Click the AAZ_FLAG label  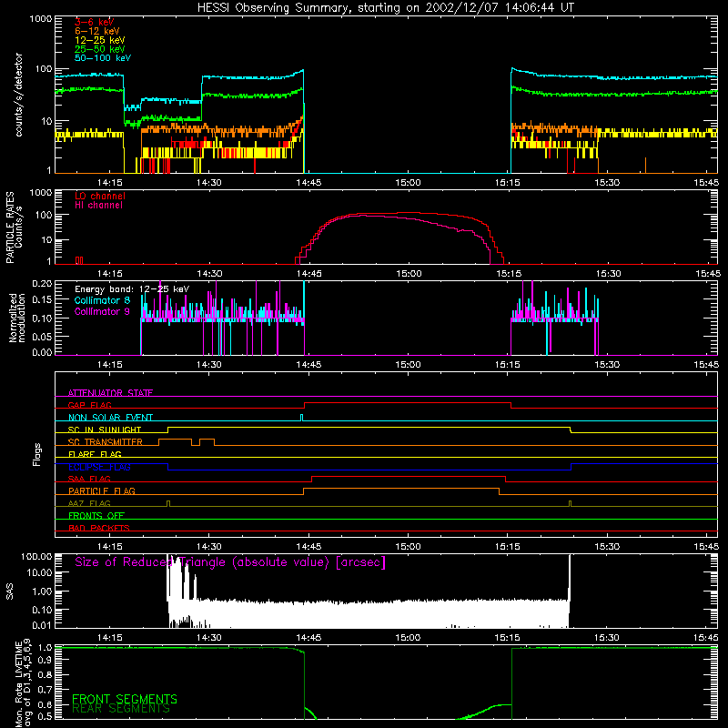point(89,503)
